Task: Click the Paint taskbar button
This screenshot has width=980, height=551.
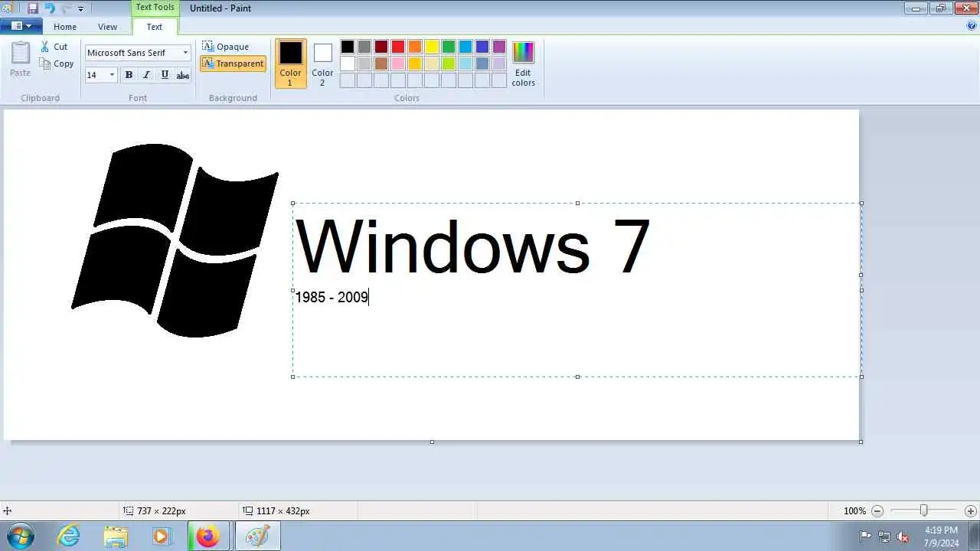Action: coord(257,536)
